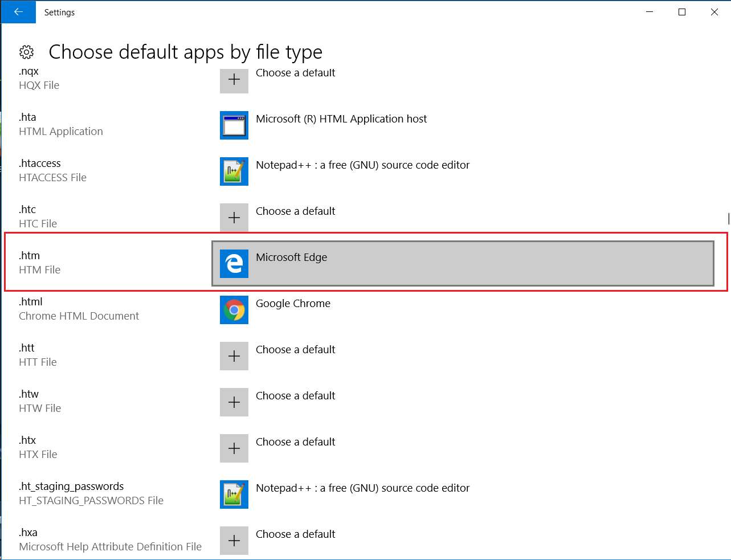This screenshot has width=731, height=560.
Task: Select 'Choose a default' label for .htw
Action: pos(295,395)
